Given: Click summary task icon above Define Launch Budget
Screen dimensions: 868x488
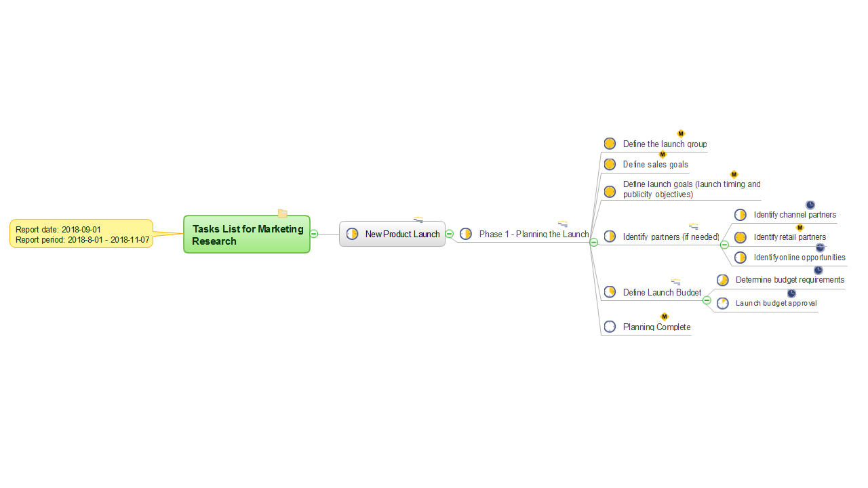Looking at the screenshot, I should 676,282.
